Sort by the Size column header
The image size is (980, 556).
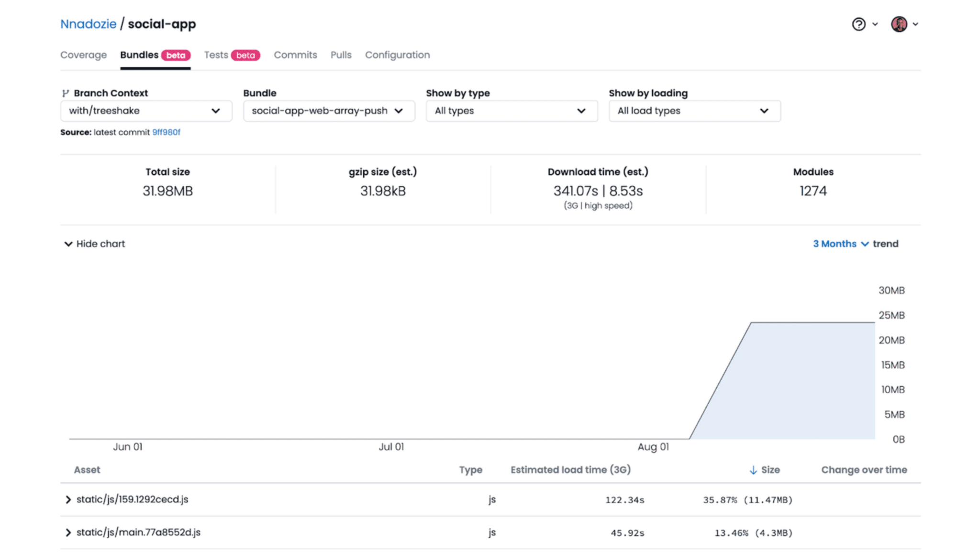pos(770,470)
